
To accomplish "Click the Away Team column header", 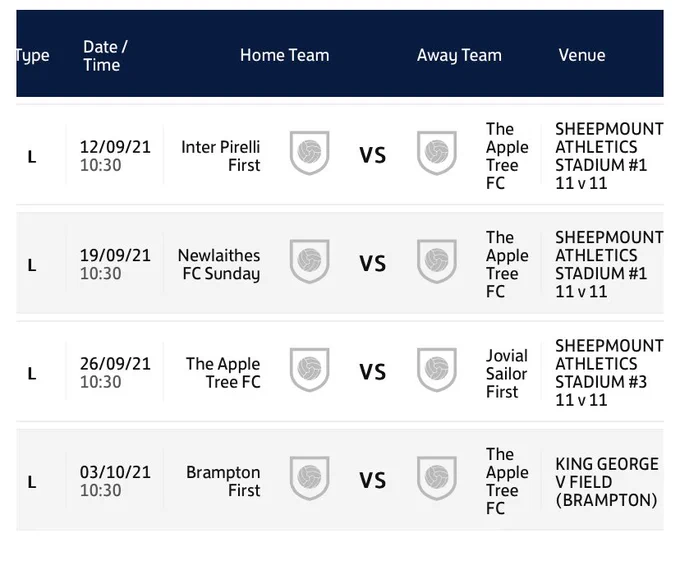I will [459, 55].
